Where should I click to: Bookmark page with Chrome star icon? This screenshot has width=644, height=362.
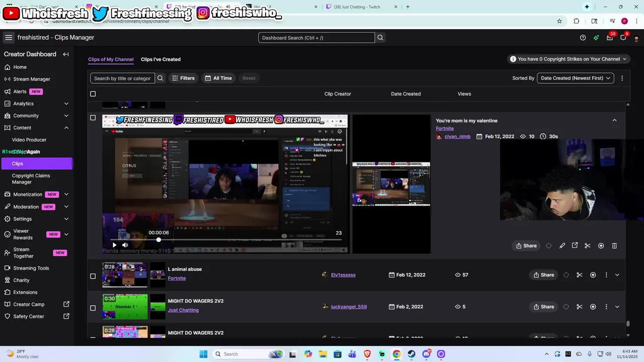[559, 21]
